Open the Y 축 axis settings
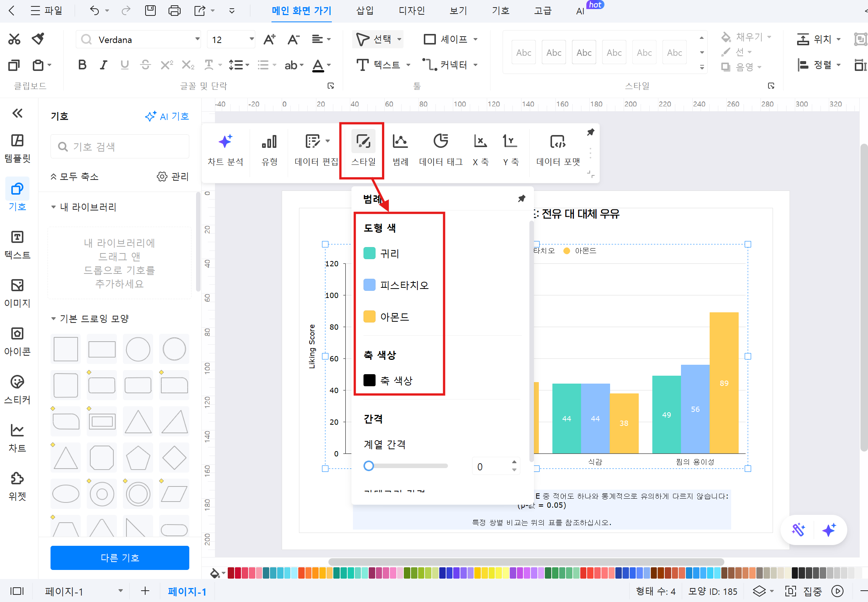 pyautogui.click(x=511, y=150)
